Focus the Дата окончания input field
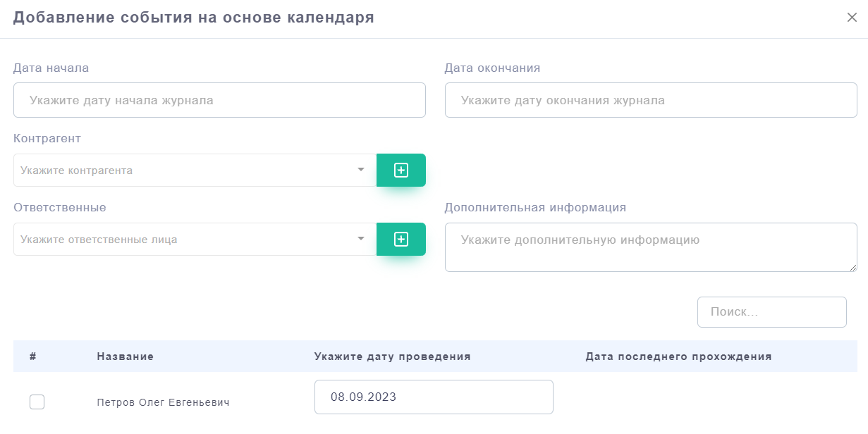This screenshot has height=434, width=868. [650, 100]
